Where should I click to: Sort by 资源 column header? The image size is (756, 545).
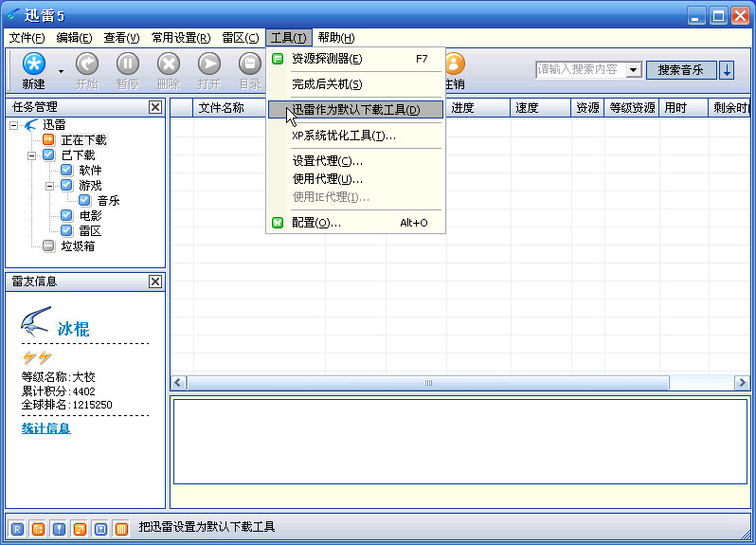587,107
